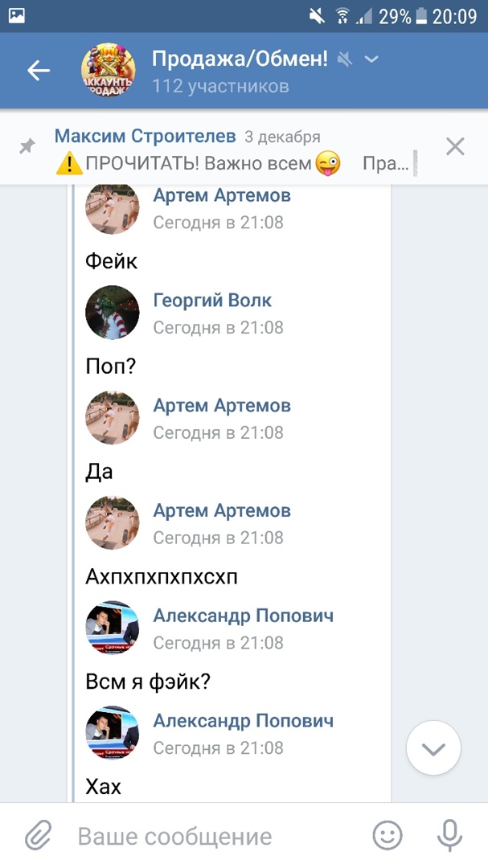Tap the pin icon on pinned banner
The image size is (488, 868).
pyautogui.click(x=27, y=146)
